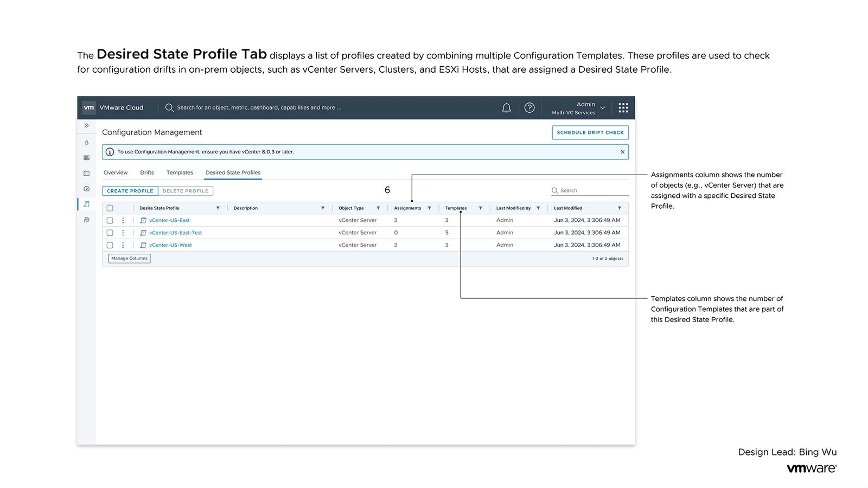Click the apps grid icon
Screen dimensions: 868x488
point(623,107)
